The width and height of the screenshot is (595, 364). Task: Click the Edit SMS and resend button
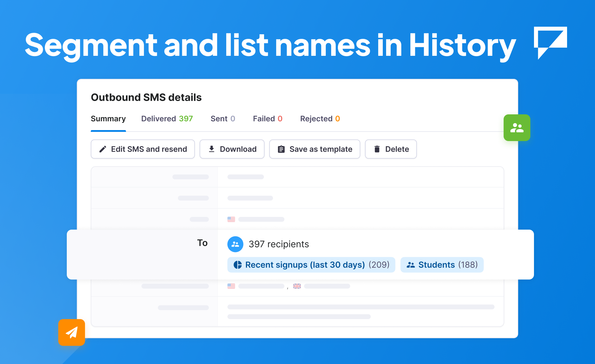143,149
